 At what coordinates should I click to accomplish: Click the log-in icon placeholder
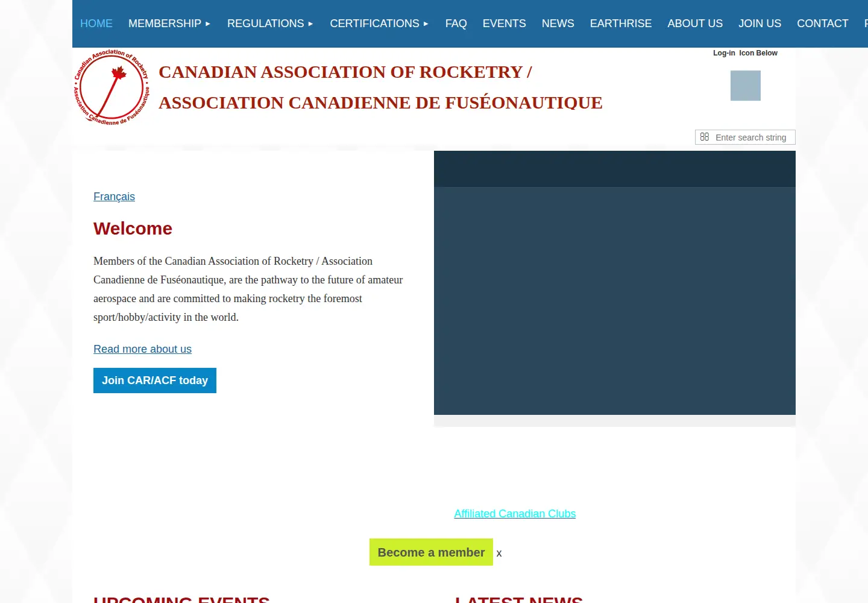(746, 86)
